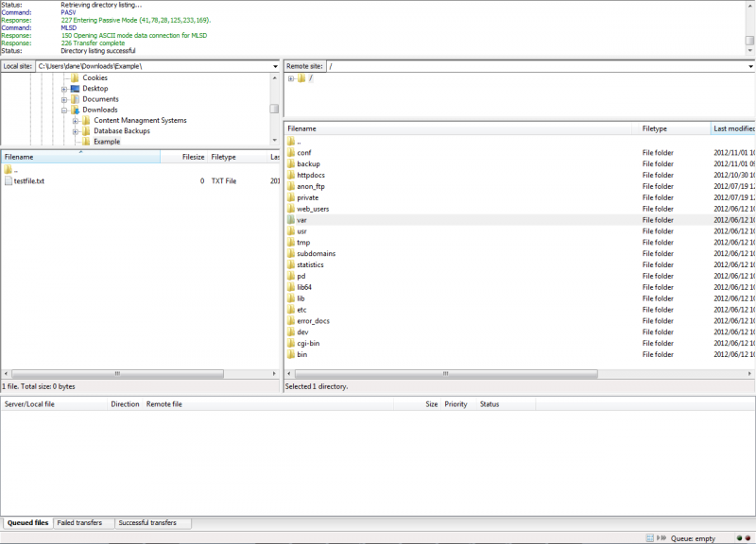
Task: Select the bin folder row
Action: click(x=520, y=354)
